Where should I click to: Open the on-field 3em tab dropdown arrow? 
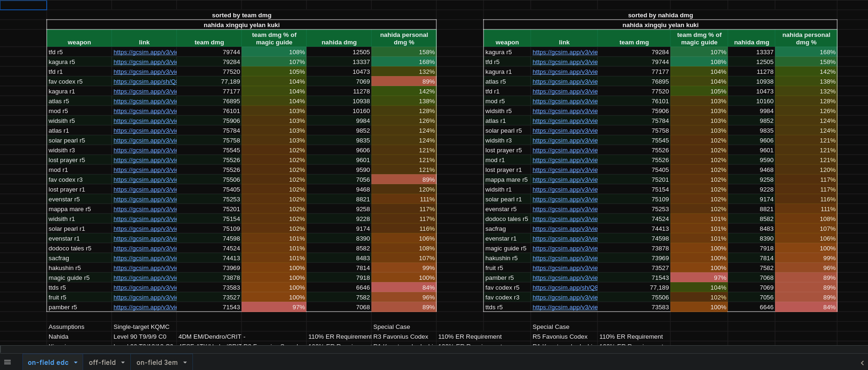pos(185,363)
